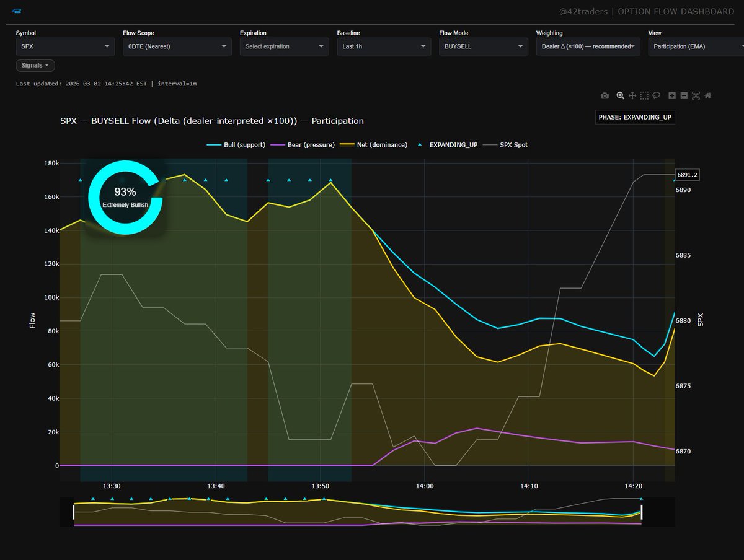
Task: Click the 93% Extremely Bullish gauge
Action: coord(125,197)
